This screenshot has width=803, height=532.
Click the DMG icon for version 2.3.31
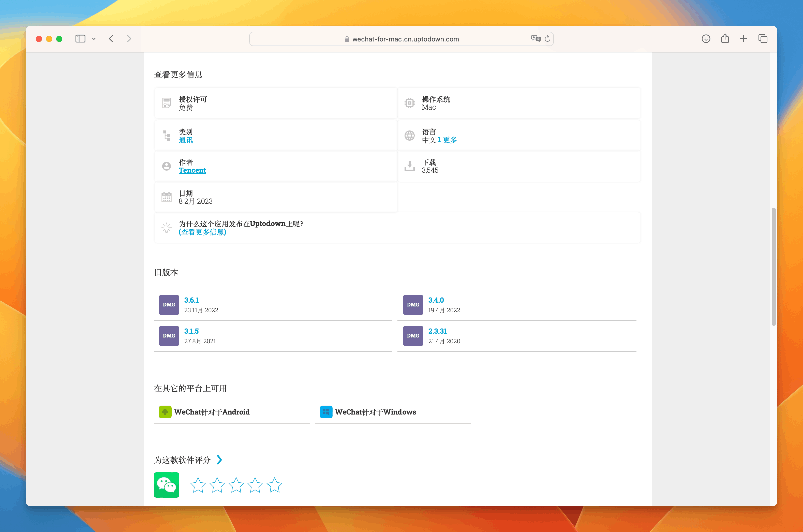pos(413,336)
